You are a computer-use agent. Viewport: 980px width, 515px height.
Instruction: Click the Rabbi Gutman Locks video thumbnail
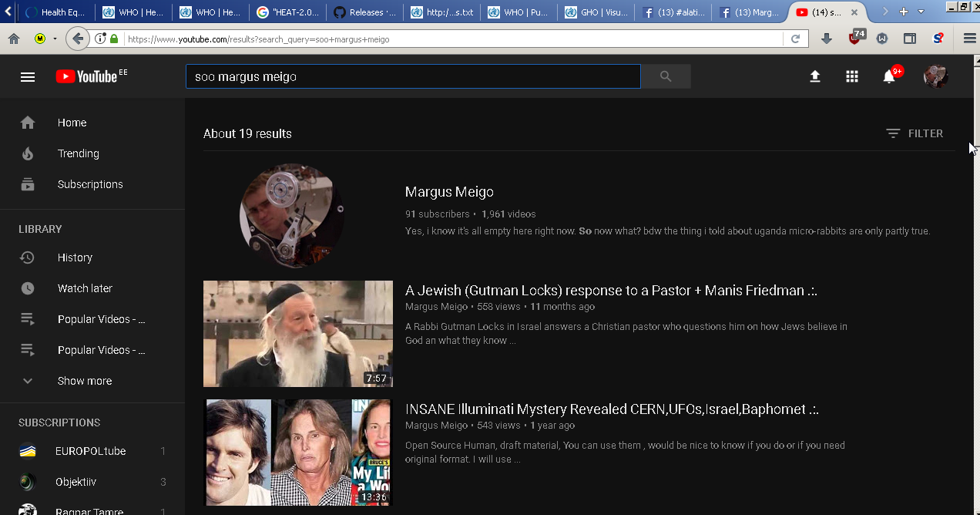tap(298, 334)
